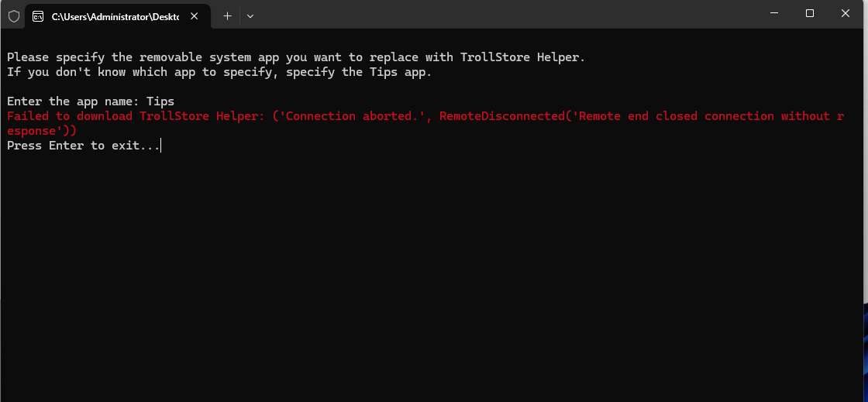Click the command prompt icon in the tab

point(38,15)
